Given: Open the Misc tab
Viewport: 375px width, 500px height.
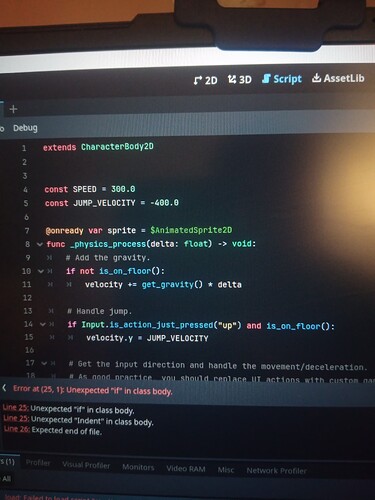Looking at the screenshot, I should [226, 470].
